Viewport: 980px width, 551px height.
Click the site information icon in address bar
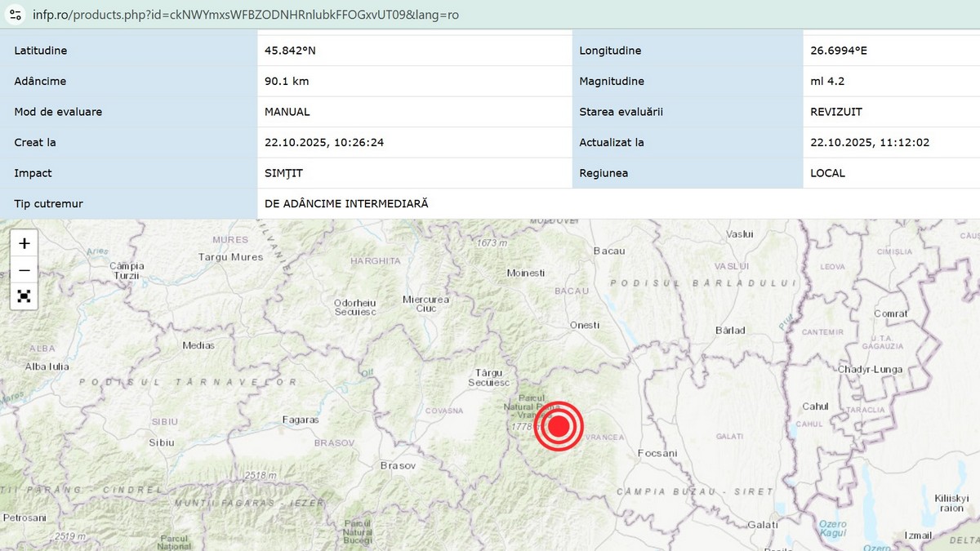(x=16, y=15)
